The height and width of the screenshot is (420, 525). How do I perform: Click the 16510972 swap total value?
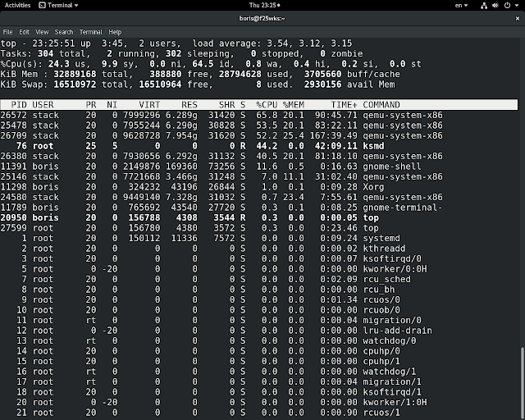pos(75,84)
